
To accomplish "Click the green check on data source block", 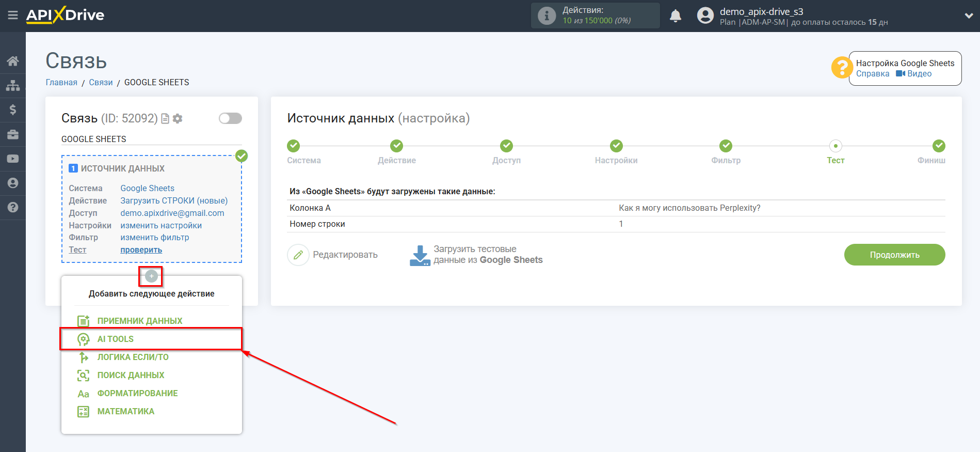I will click(x=242, y=155).
